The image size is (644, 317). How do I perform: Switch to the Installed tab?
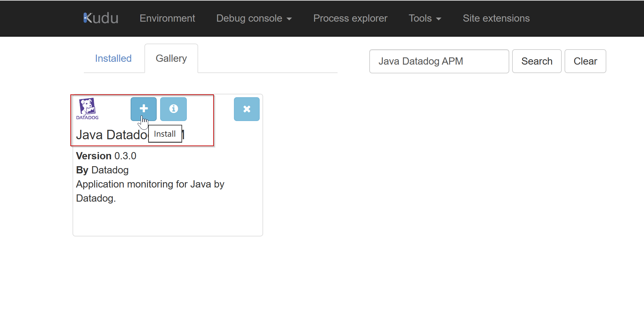pos(113,58)
